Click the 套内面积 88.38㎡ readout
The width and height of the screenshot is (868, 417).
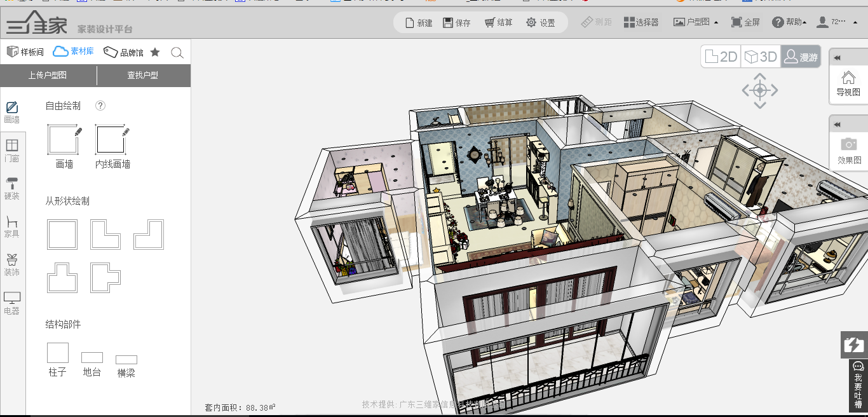pos(240,407)
